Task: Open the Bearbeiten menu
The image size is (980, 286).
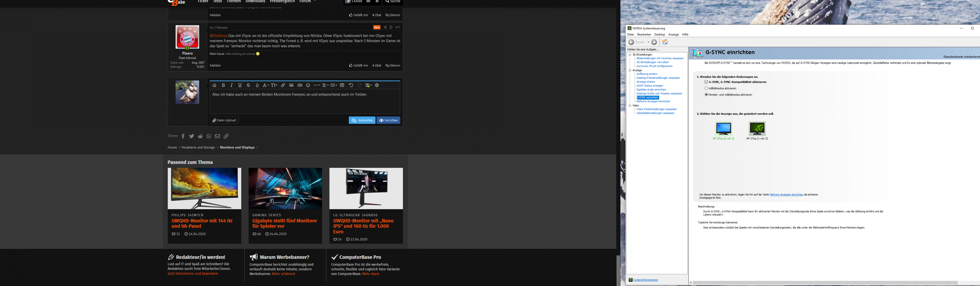Action: pyautogui.click(x=644, y=35)
